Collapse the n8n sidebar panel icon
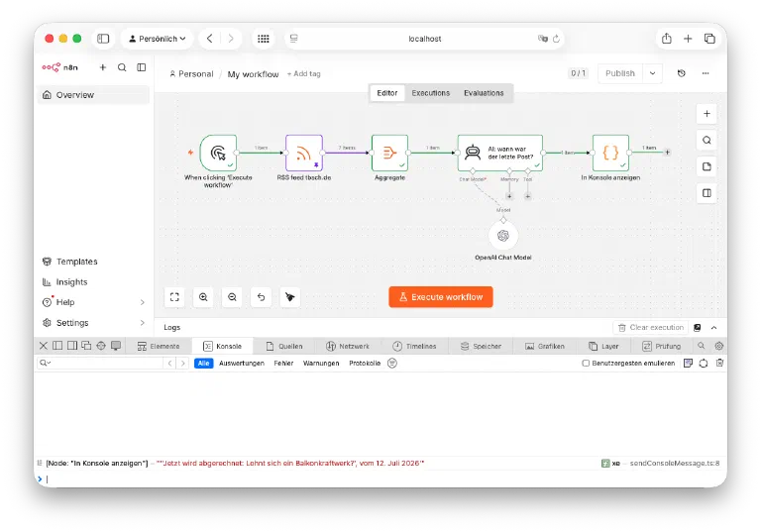 coord(142,67)
